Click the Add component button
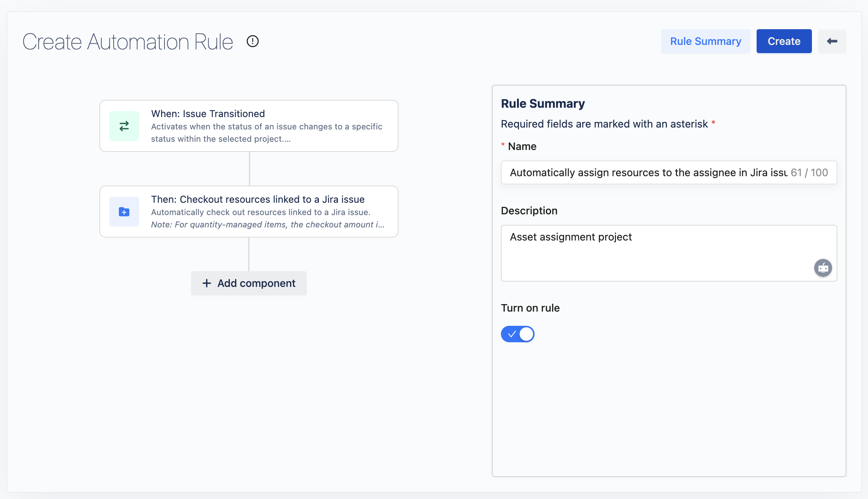This screenshot has height=499, width=868. 249,283
